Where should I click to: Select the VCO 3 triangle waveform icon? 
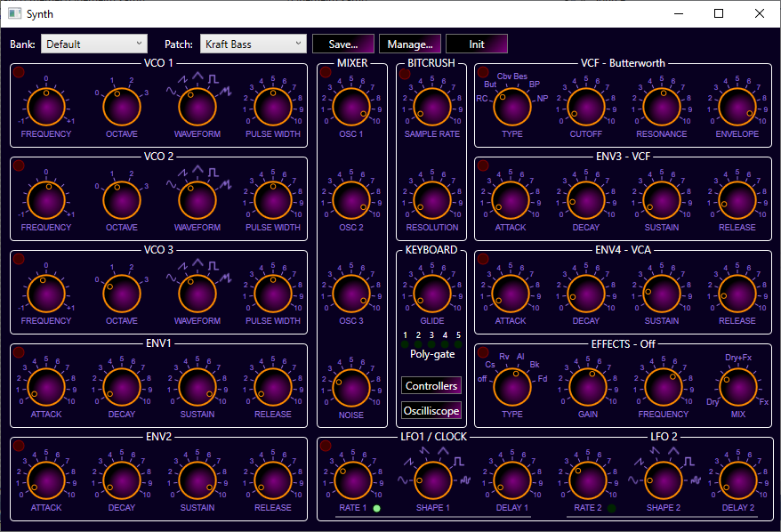click(198, 262)
